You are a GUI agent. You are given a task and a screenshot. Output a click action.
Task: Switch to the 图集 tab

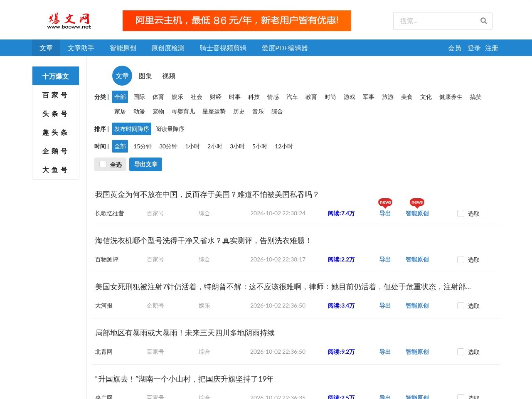point(145,76)
